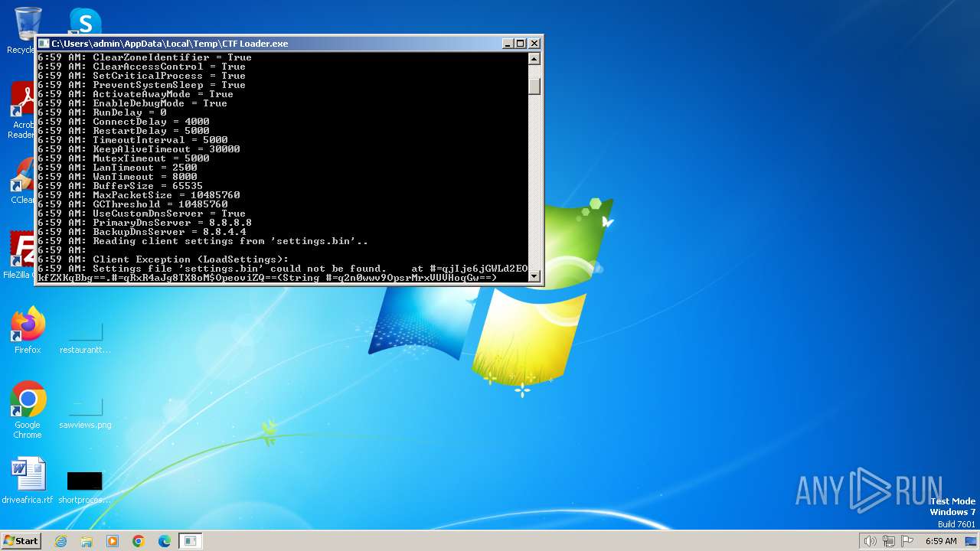Click the Start button
980x551 pixels.
click(21, 540)
